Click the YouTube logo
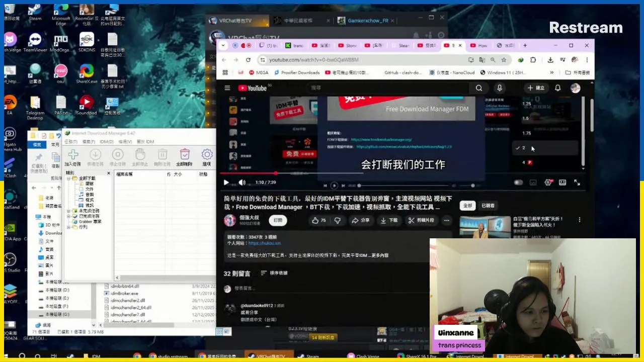 [253, 88]
